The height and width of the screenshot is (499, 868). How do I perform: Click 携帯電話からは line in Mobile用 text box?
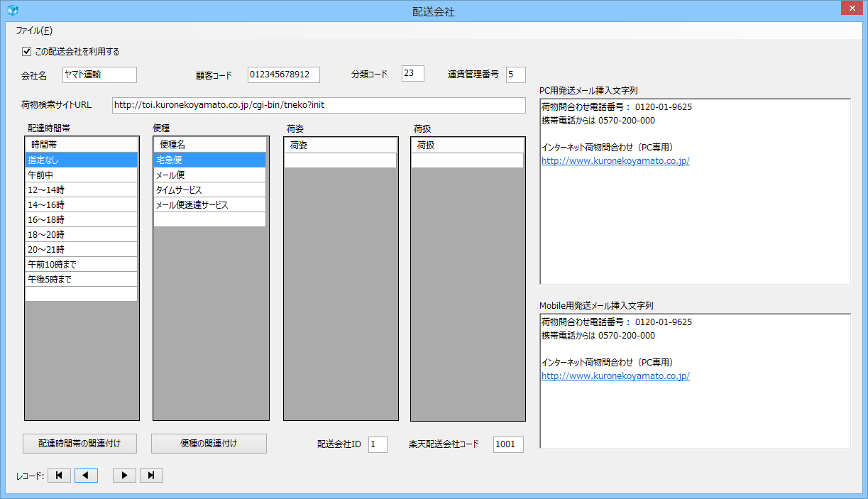point(598,336)
